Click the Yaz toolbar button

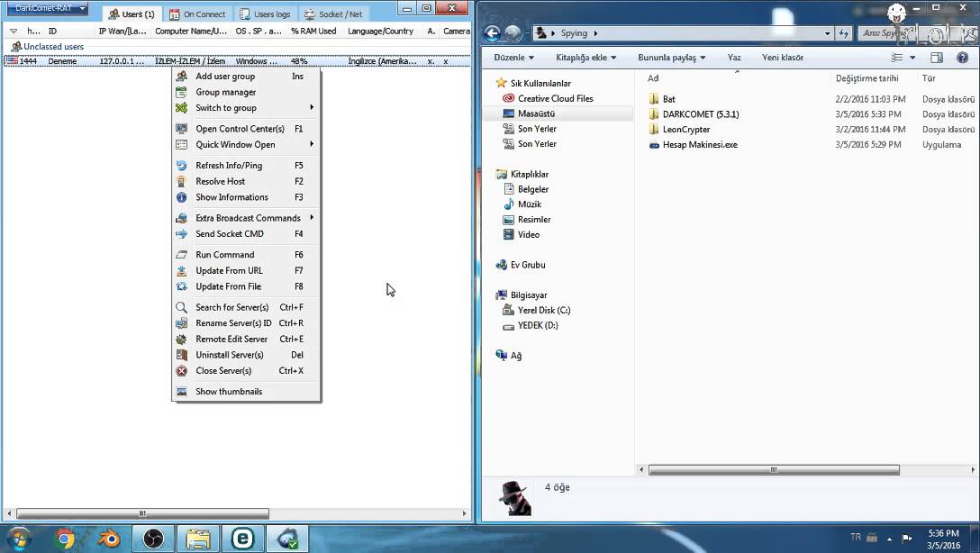point(734,58)
